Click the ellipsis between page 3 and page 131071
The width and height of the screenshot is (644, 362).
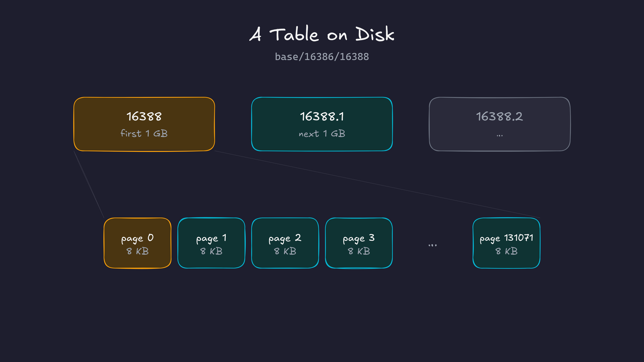[x=433, y=245]
